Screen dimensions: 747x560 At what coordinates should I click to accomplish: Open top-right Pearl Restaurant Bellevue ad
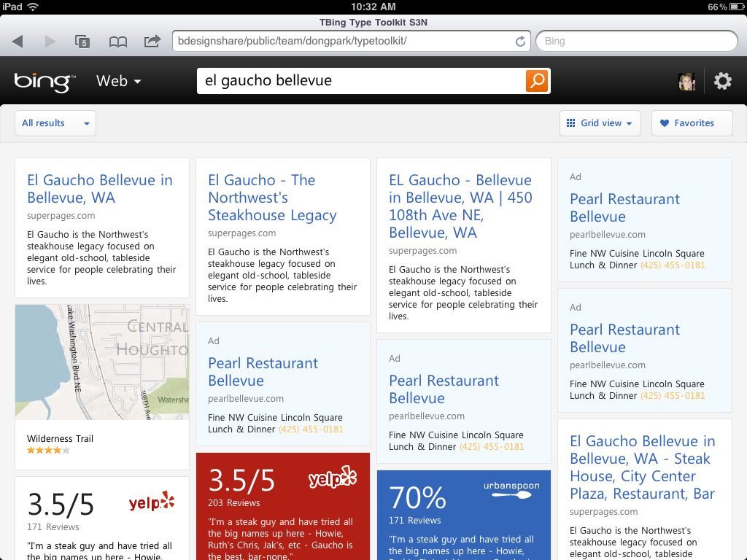coord(624,208)
